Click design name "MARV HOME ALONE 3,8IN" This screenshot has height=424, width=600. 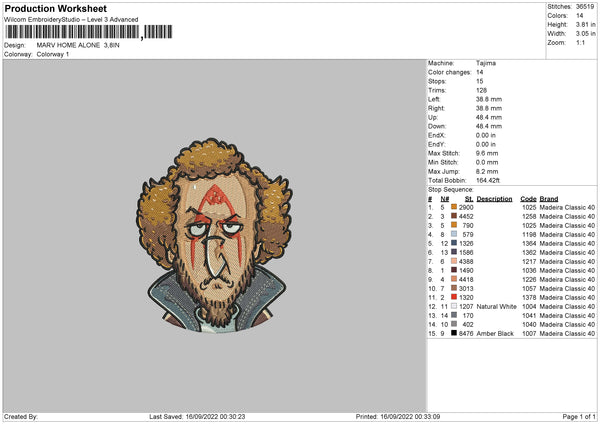tap(78, 45)
